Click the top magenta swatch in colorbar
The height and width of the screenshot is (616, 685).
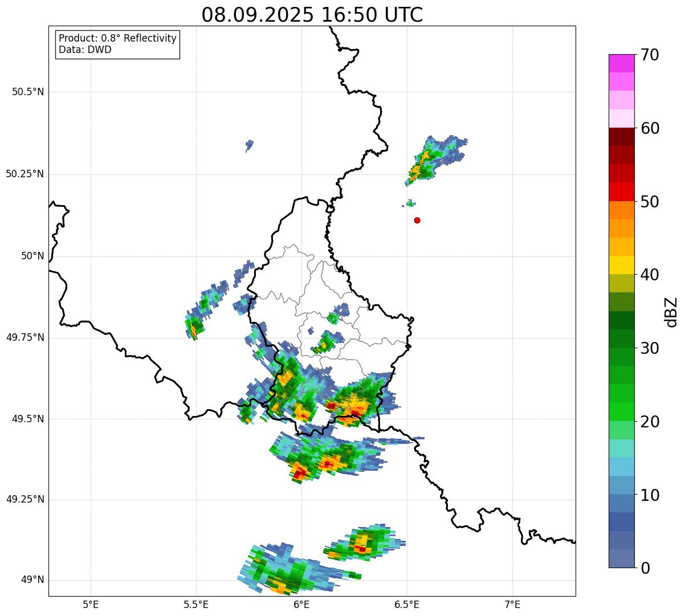click(x=622, y=63)
